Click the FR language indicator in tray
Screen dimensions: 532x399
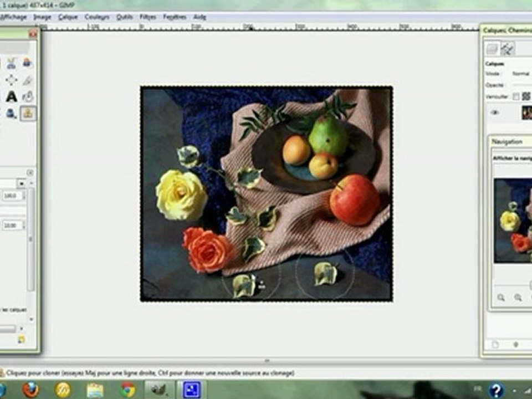click(x=478, y=389)
